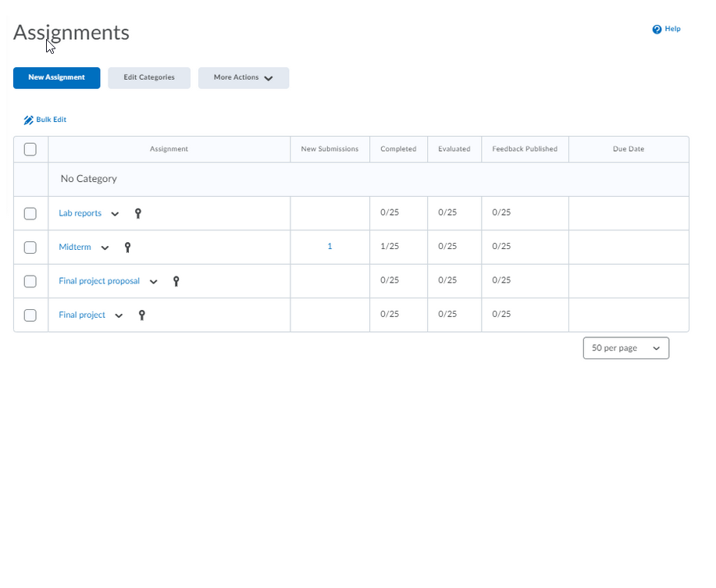The width and height of the screenshot is (716, 588).
Task: Click the Help question mark icon
Action: click(x=657, y=30)
